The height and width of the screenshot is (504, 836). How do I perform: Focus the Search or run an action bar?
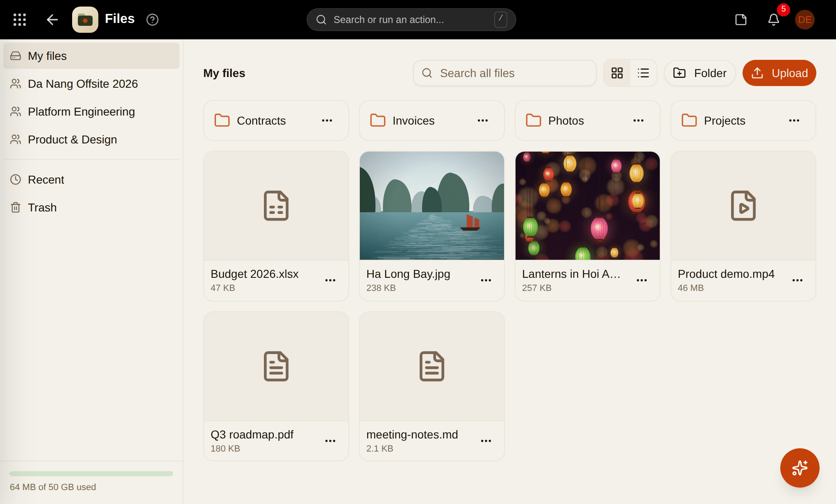point(411,20)
